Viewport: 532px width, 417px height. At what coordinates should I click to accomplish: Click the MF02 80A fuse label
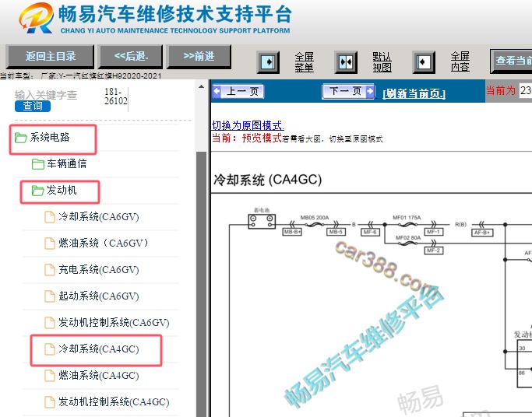[x=408, y=238]
